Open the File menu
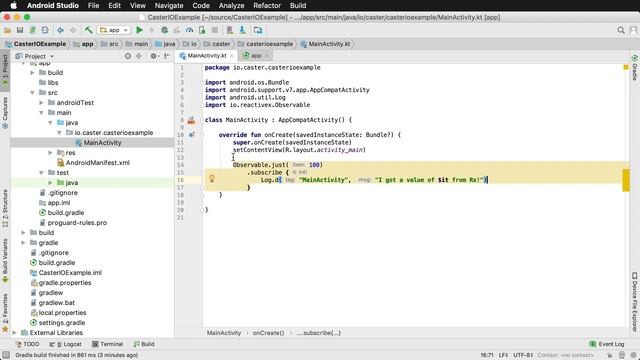 [93, 6]
